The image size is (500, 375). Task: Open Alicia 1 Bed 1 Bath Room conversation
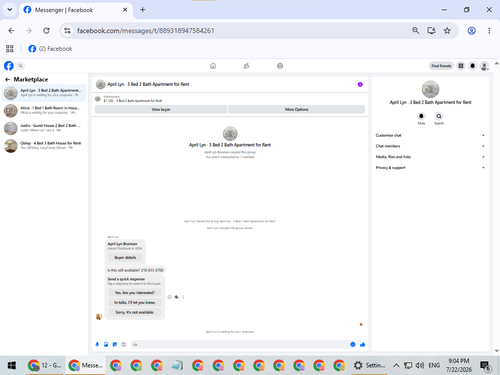(x=44, y=110)
